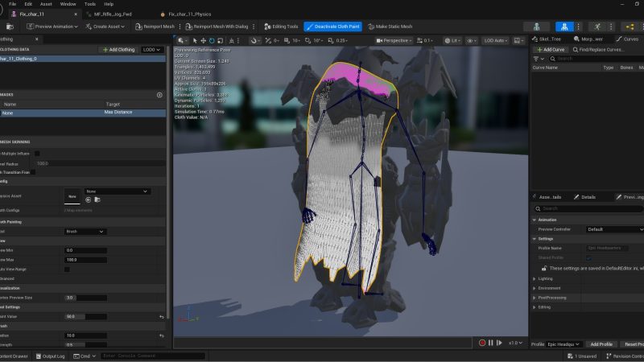The width and height of the screenshot is (644, 362).
Task: Pause the animation in viewport playback controls
Action: (x=490, y=343)
